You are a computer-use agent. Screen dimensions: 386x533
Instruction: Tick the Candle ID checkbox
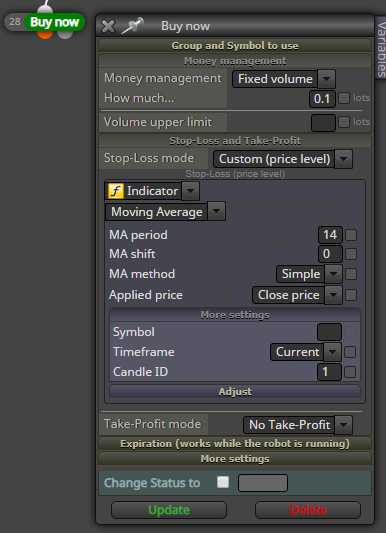click(x=350, y=372)
